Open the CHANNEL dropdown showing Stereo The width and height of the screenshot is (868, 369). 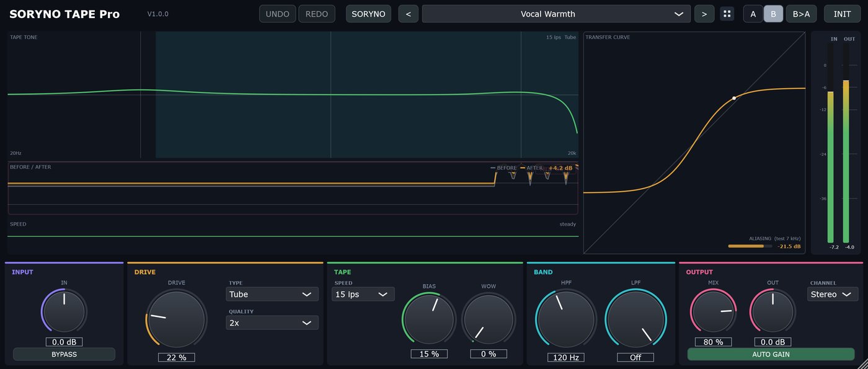pos(833,294)
